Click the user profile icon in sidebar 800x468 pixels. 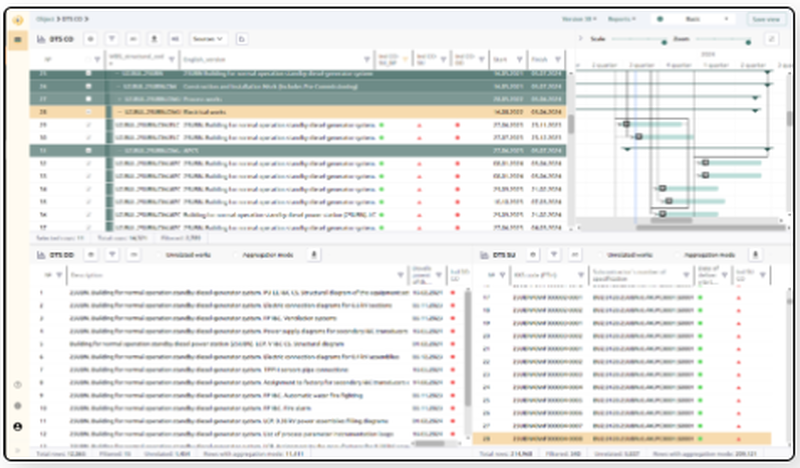coord(18,426)
